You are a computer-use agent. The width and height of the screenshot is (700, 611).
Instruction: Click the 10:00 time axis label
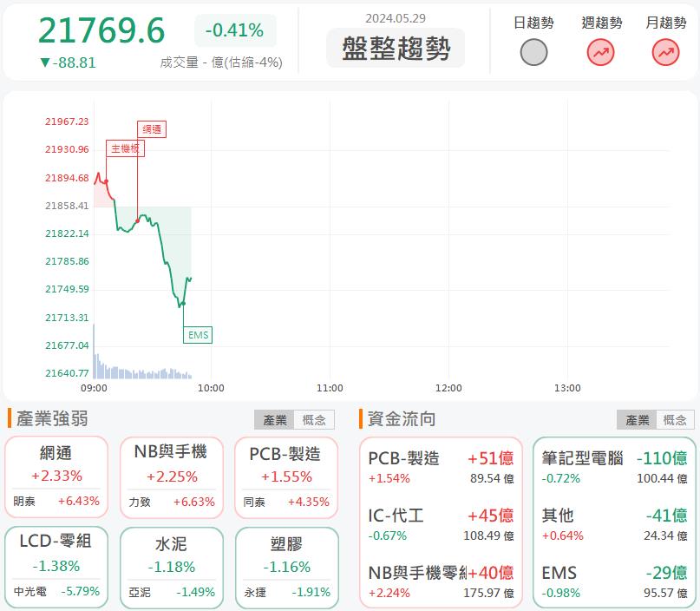[211, 388]
